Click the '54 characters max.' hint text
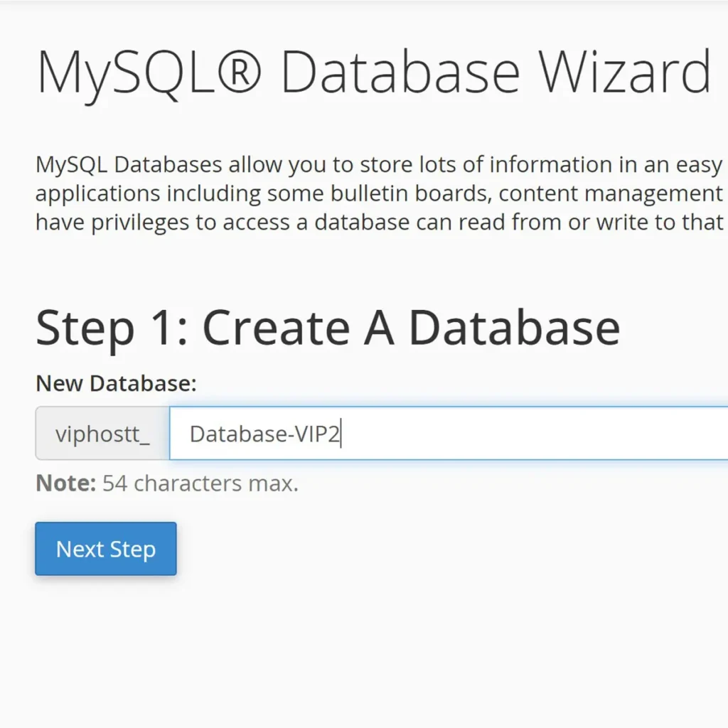Screen dimensions: 728x728 pos(200,483)
